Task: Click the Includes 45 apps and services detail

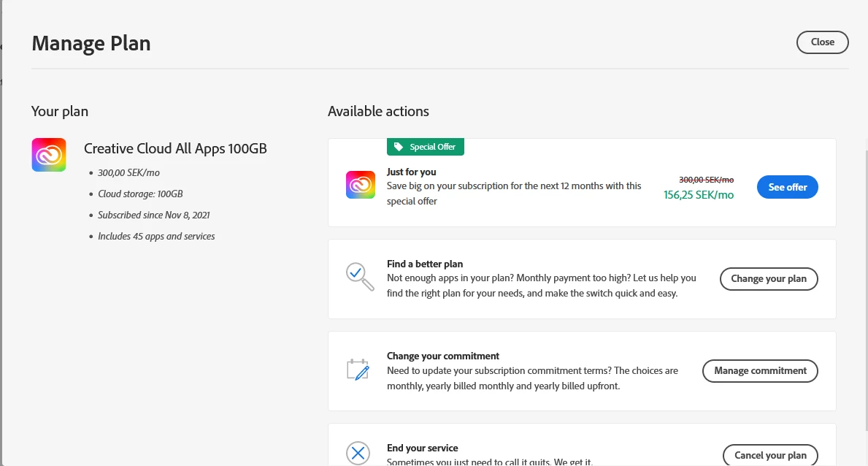Action: 156,237
